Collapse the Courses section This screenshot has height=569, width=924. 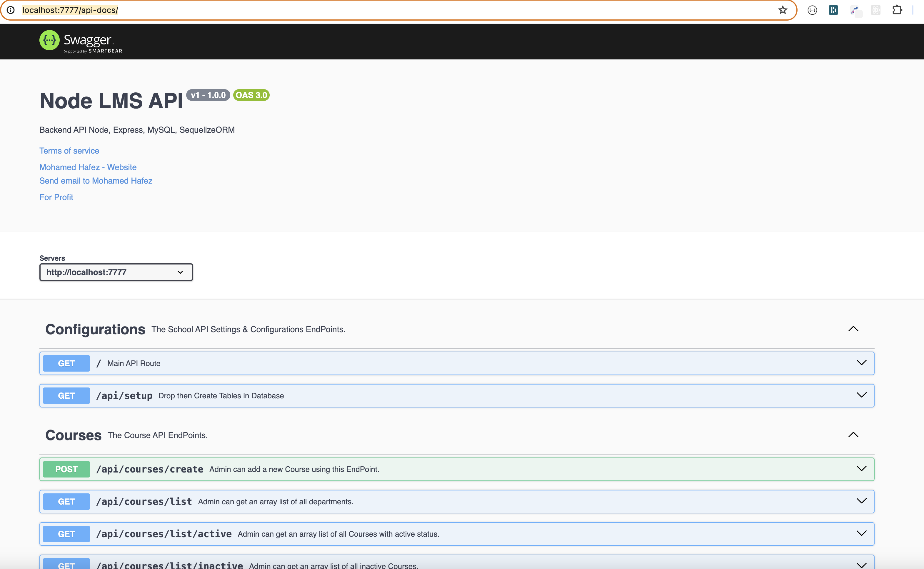point(853,435)
